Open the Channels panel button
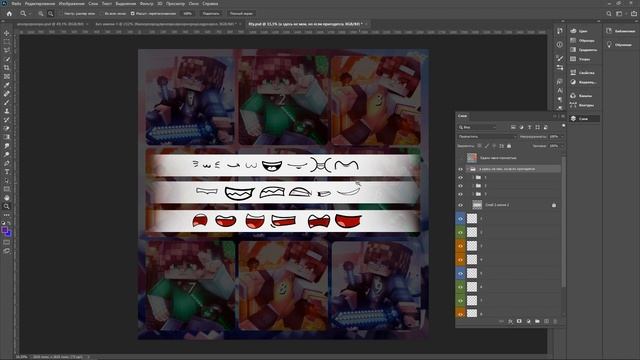 pos(584,96)
